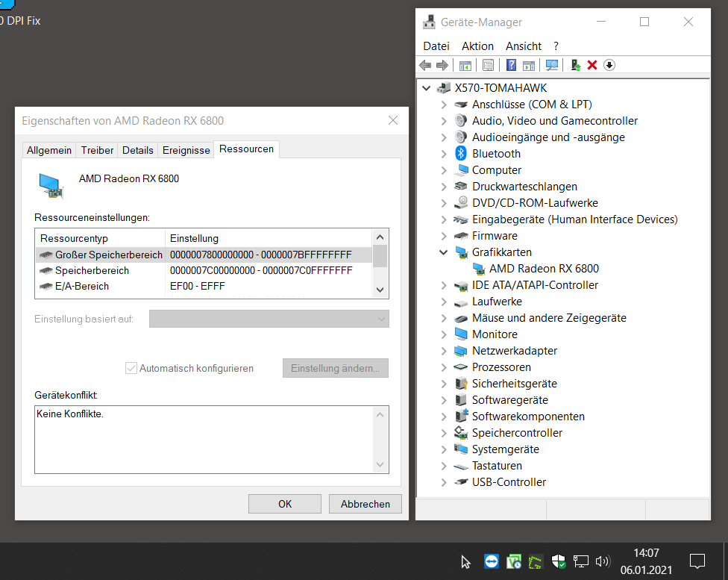Toggle the console tree pane toolbar icon
The width and height of the screenshot is (728, 580).
tap(465, 65)
